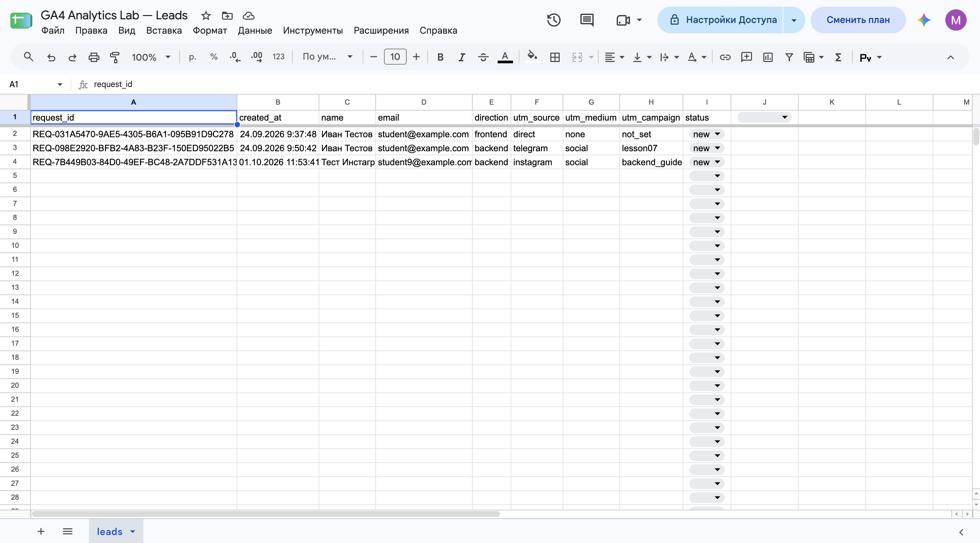Image resolution: width=980 pixels, height=543 pixels.
Task: Open the fill color picker
Action: [x=532, y=57]
